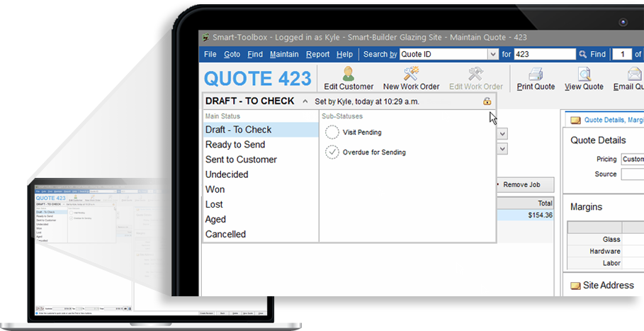Click the Glass margin row

(x=606, y=239)
